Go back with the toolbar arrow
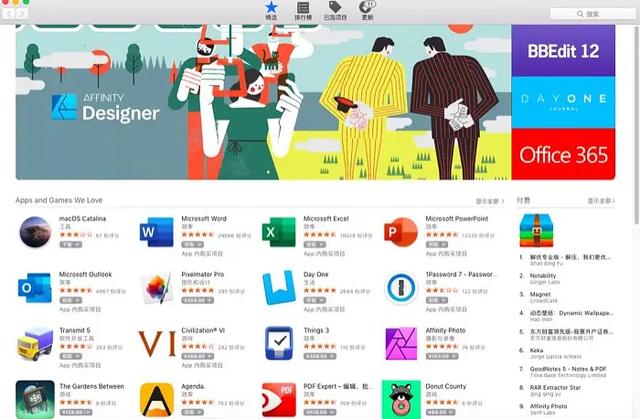The image size is (640, 419). point(9,13)
